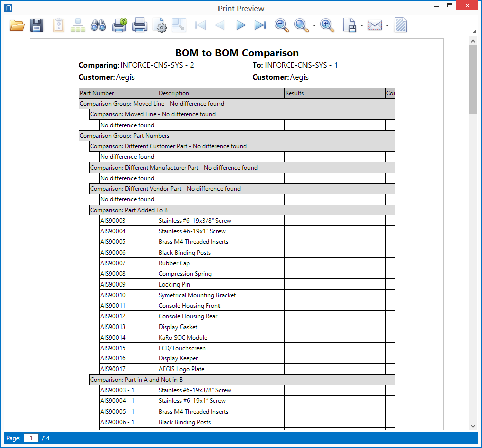Click the vertical scrollbar up arrow

(x=473, y=40)
